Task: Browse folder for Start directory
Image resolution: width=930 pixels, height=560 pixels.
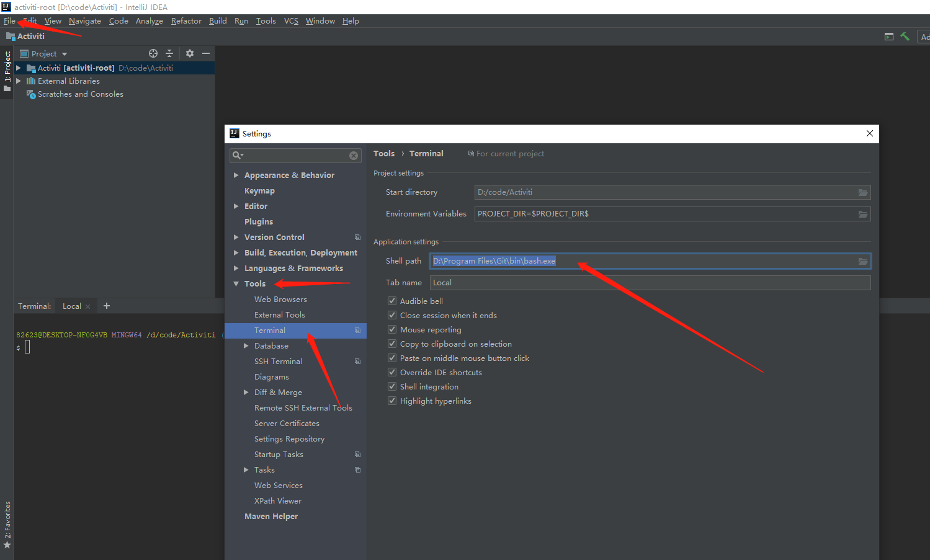Action: [862, 192]
